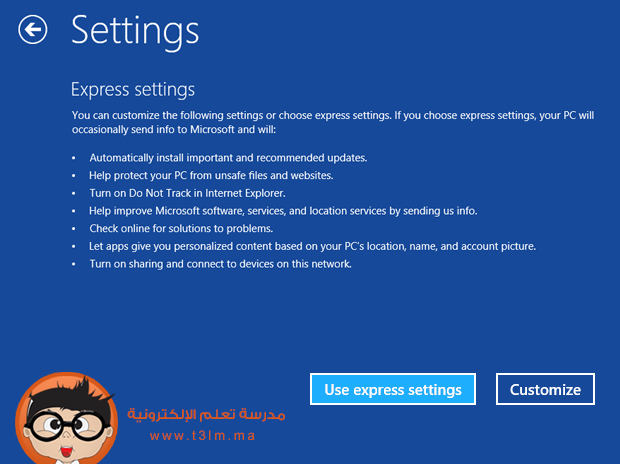Open the Customize option
The width and height of the screenshot is (620, 464).
(x=545, y=389)
